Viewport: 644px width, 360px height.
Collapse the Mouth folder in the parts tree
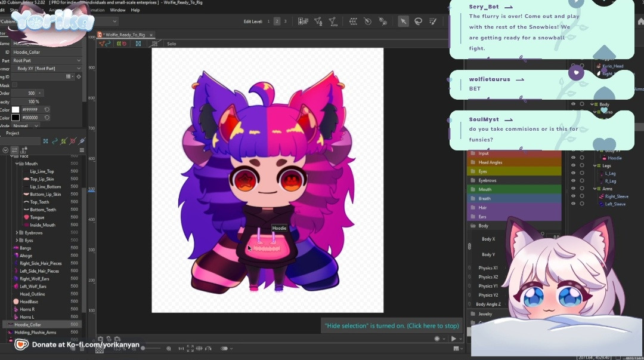pyautogui.click(x=17, y=164)
